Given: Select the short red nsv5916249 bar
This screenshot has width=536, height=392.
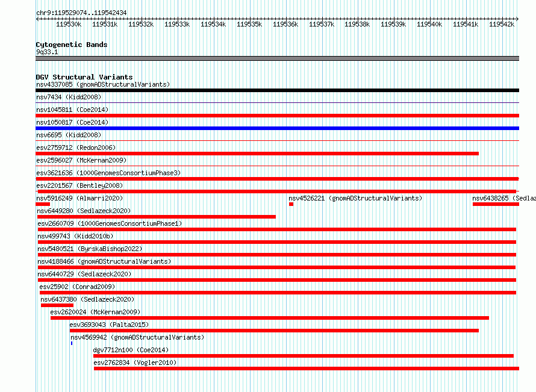Looking at the screenshot, I should [x=43, y=204].
